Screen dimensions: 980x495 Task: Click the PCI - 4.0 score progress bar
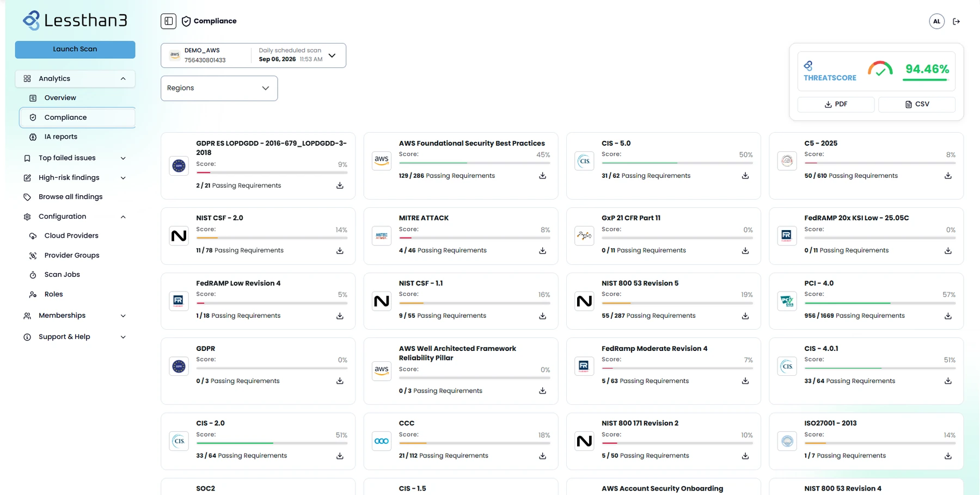pyautogui.click(x=880, y=303)
